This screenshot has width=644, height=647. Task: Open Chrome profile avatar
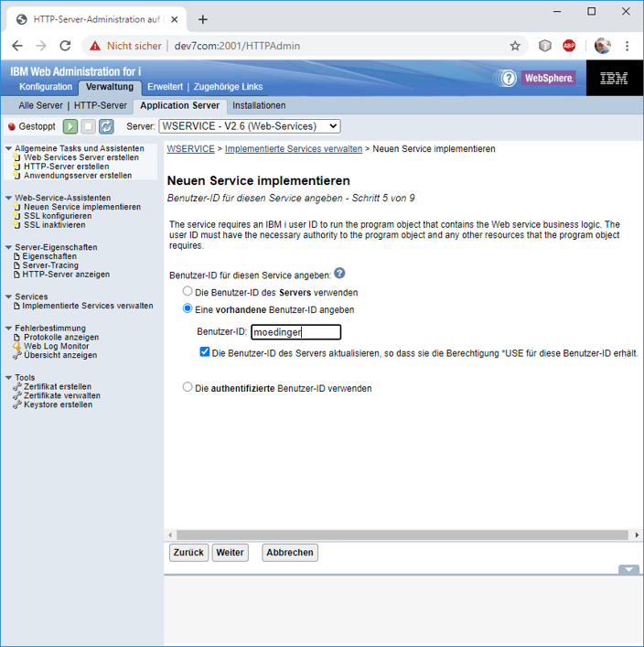point(602,46)
